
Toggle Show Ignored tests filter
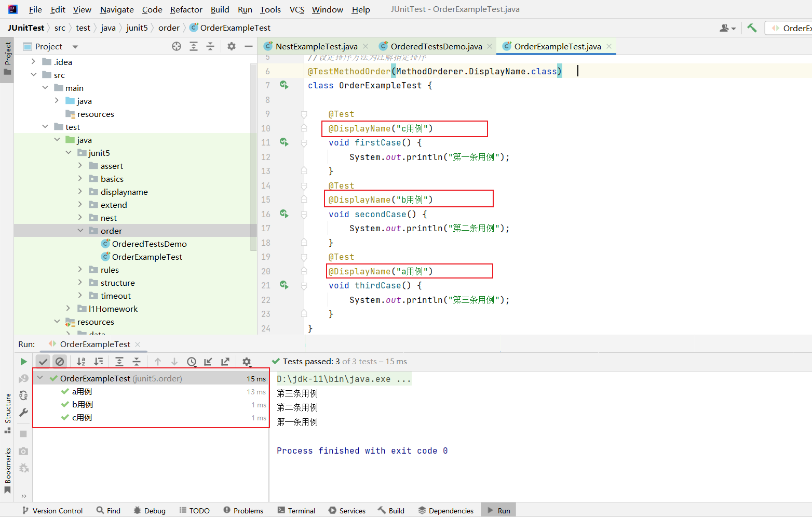60,362
